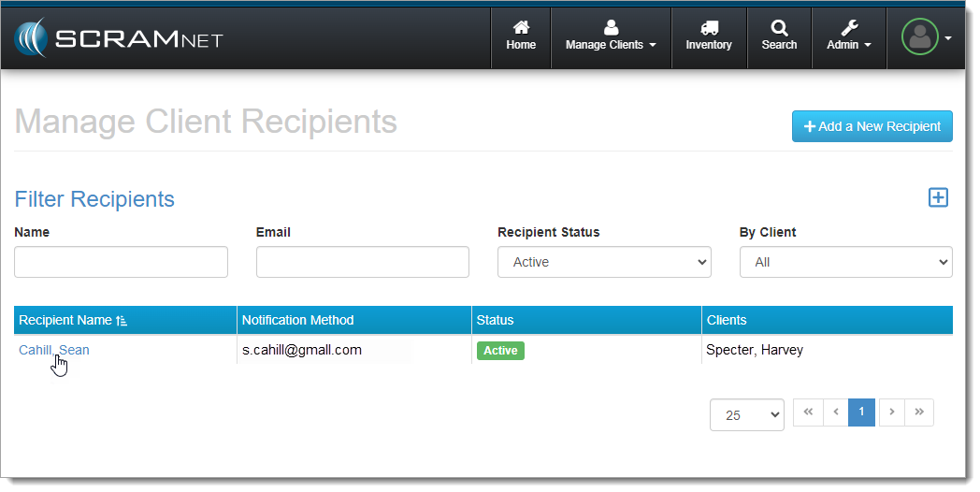Click the Email filter text field
The image size is (980, 492).
click(362, 262)
